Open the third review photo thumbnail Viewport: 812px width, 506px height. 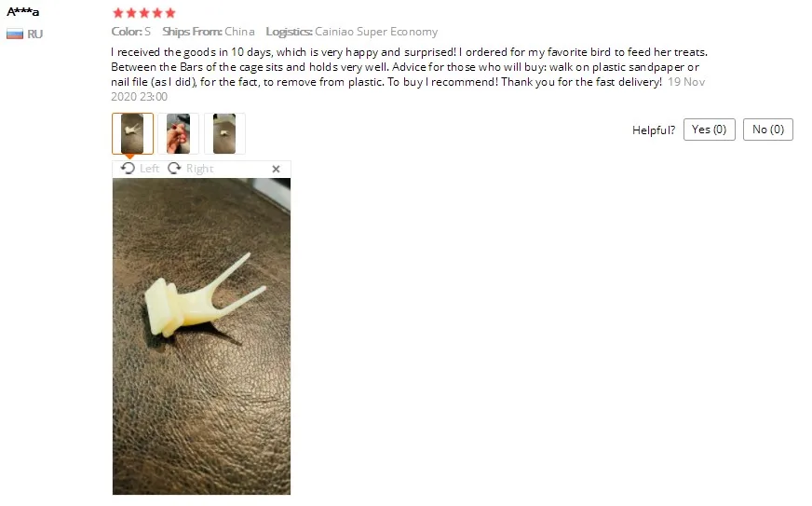click(x=224, y=134)
